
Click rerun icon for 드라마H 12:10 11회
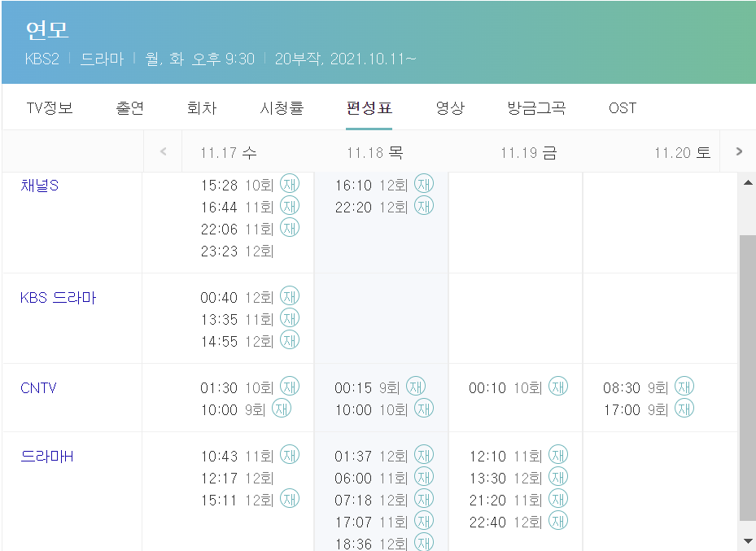coord(558,455)
